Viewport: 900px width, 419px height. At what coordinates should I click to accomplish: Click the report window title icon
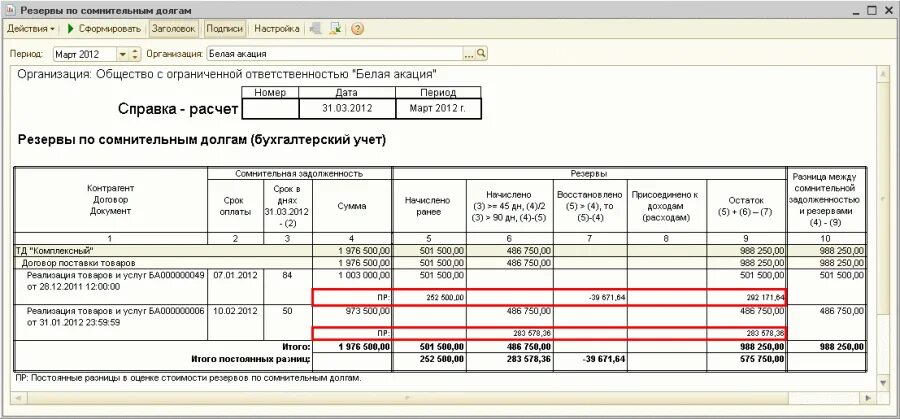coord(10,10)
